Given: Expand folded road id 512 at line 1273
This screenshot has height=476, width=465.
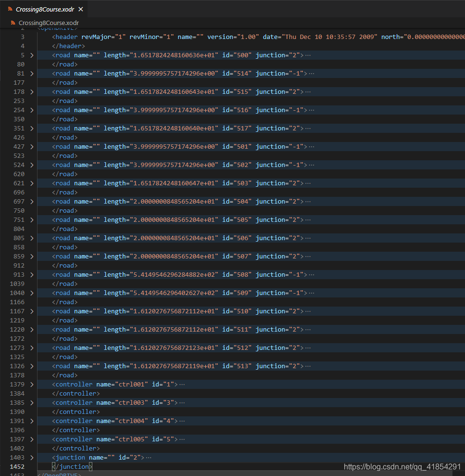Looking at the screenshot, I should tap(32, 348).
